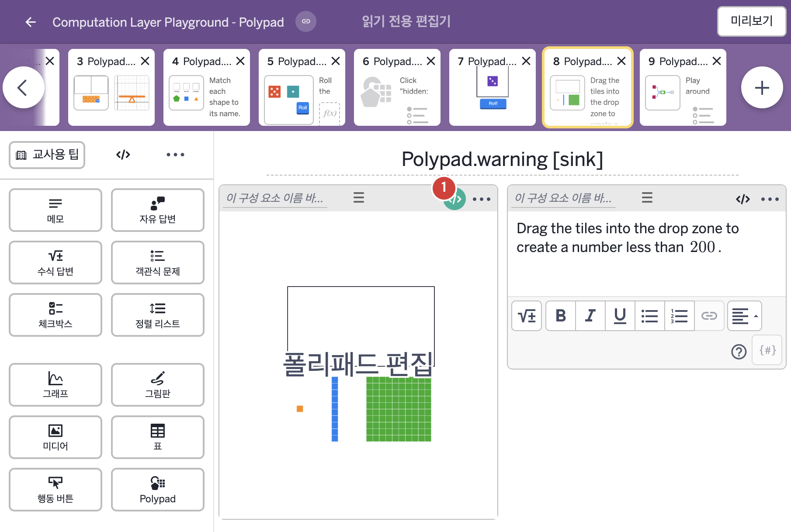The image size is (791, 532).
Task: Insert math expression in note
Action: (527, 316)
